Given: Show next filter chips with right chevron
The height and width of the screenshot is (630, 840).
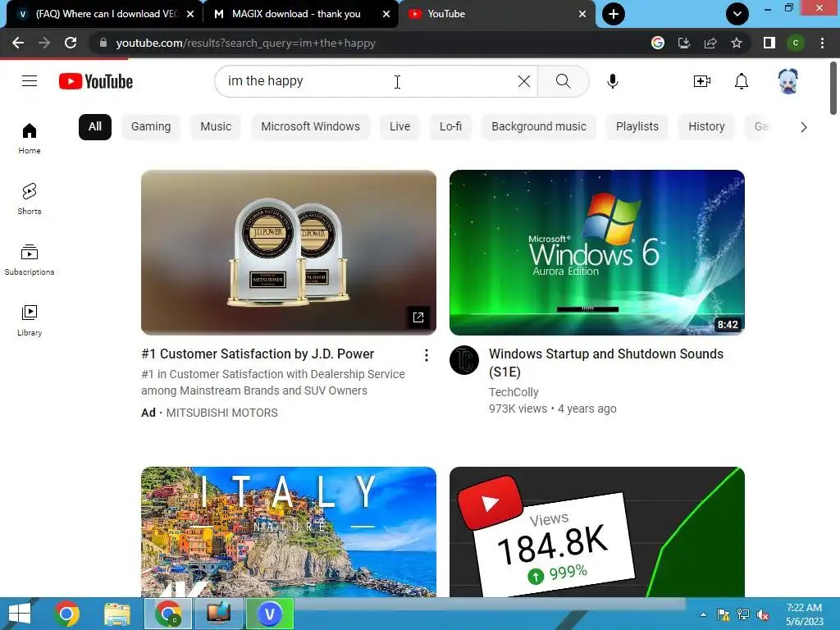Looking at the screenshot, I should coord(804,127).
